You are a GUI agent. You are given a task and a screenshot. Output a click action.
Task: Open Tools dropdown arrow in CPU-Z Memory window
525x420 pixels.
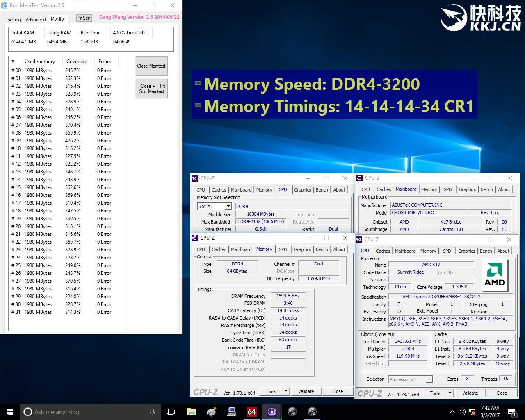pyautogui.click(x=286, y=391)
